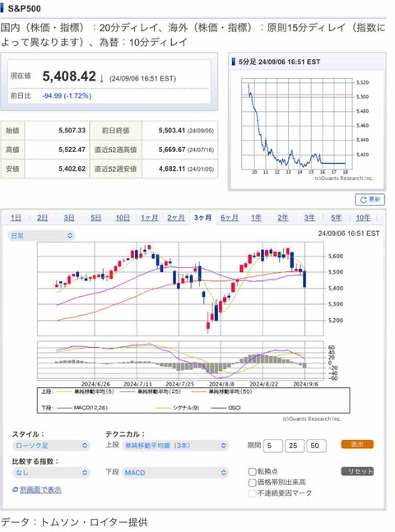Select the 10日 period tab
This screenshot has width=395, height=532.
coord(123,217)
